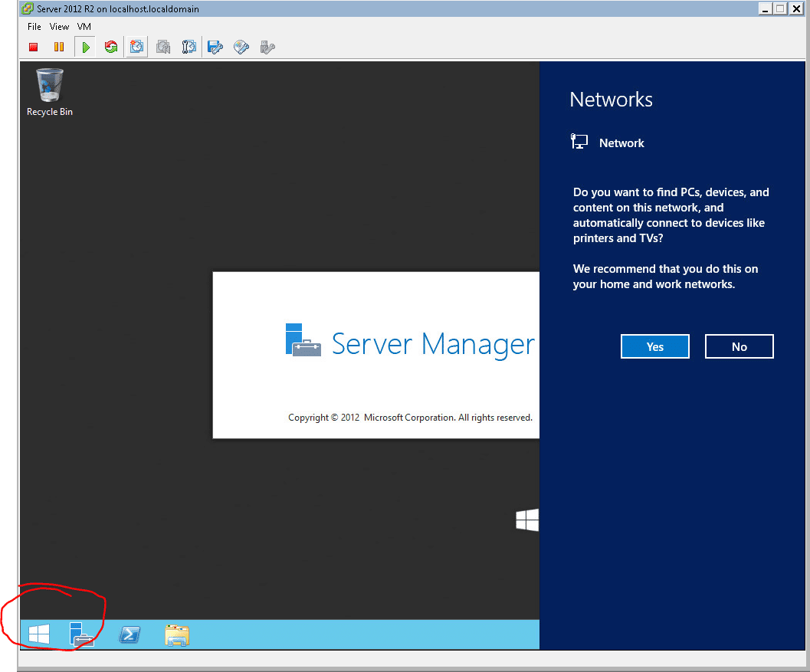This screenshot has height=672, width=810.
Task: Click No to decline network sharing
Action: click(x=739, y=346)
